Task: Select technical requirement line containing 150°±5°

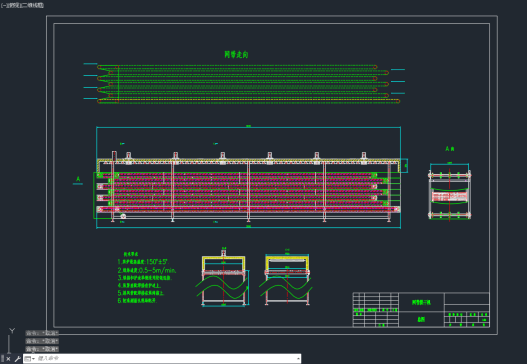Action: (143, 261)
